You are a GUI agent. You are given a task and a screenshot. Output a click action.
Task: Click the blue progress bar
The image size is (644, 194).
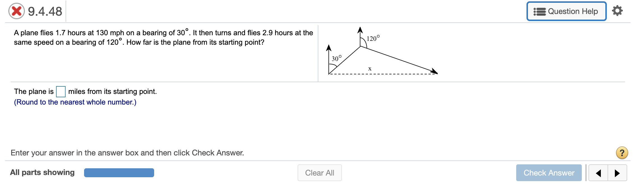tap(119, 173)
